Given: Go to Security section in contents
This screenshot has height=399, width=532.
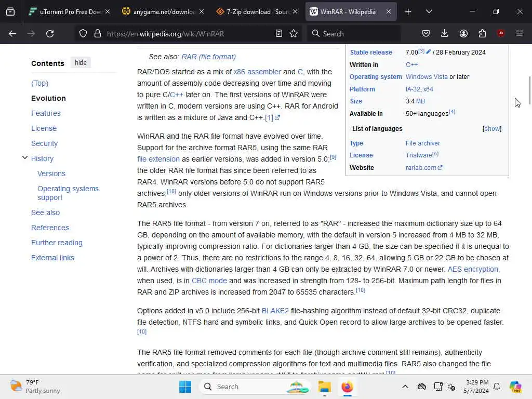Looking at the screenshot, I should [x=45, y=143].
